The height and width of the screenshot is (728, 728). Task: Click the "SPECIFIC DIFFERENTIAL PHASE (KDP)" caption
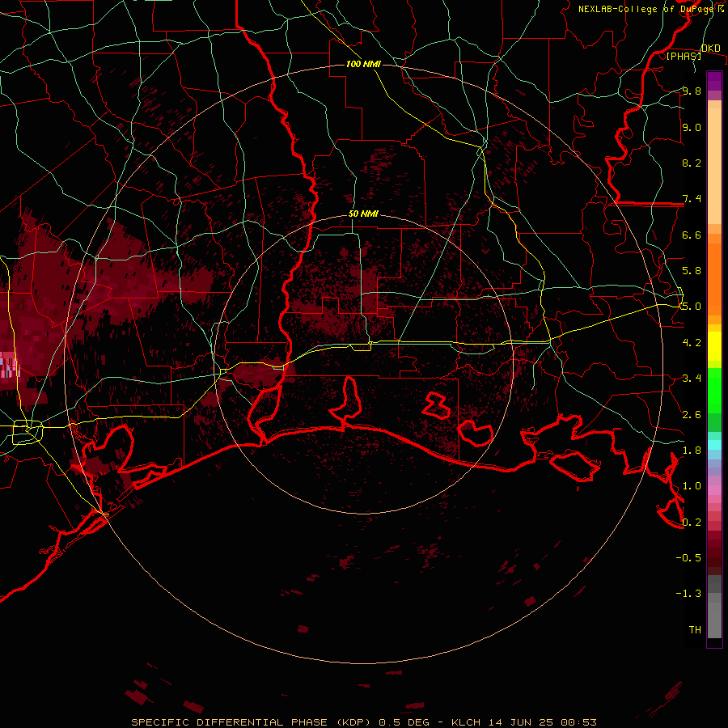(251, 722)
